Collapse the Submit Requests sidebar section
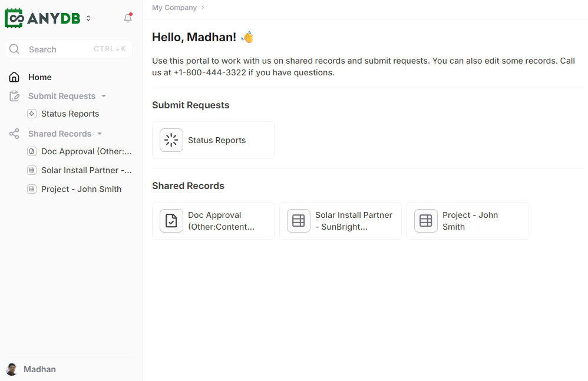 104,96
